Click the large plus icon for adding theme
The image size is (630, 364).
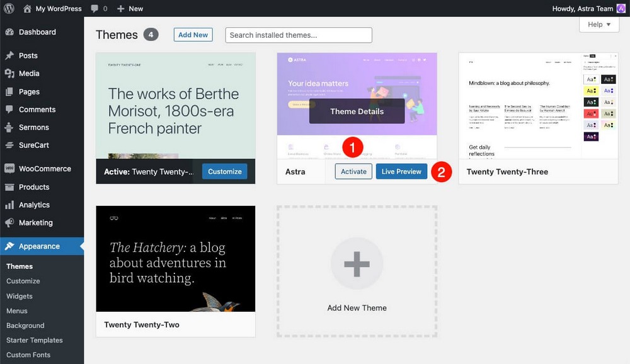(x=357, y=264)
